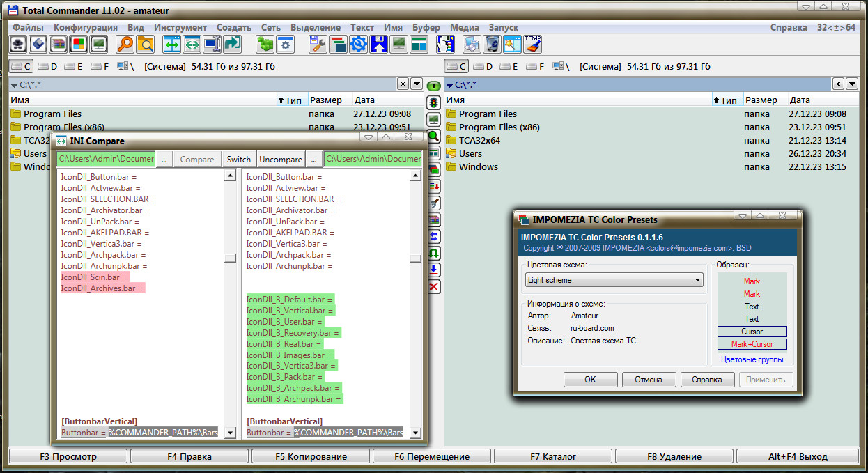This screenshot has height=473, width=868.
Task: Select drive D in the right panel
Action: pos(483,66)
